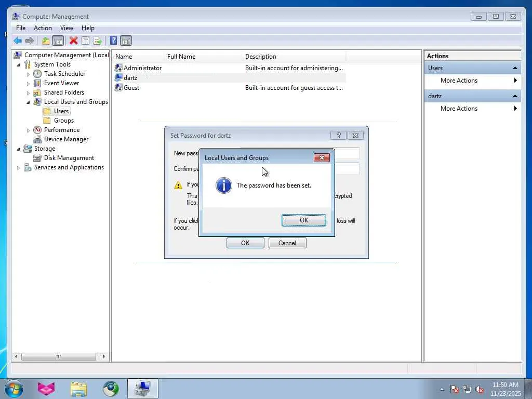The height and width of the screenshot is (399, 532).
Task: Open the Action menu
Action: [43, 28]
